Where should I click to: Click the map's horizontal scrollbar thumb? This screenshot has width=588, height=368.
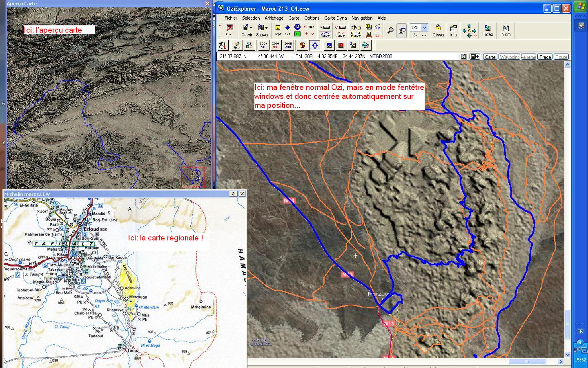tap(527, 362)
